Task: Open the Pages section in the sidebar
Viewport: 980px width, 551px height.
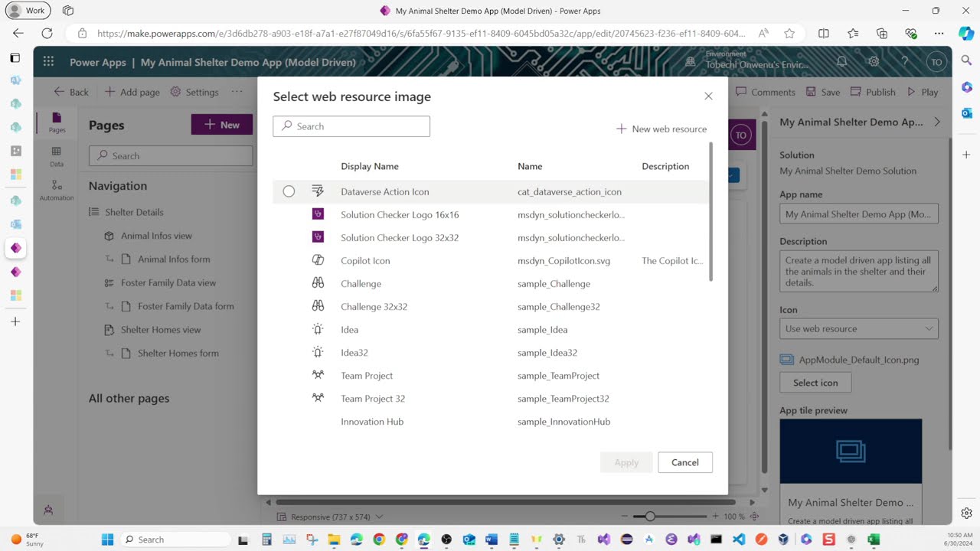Action: 57,122
